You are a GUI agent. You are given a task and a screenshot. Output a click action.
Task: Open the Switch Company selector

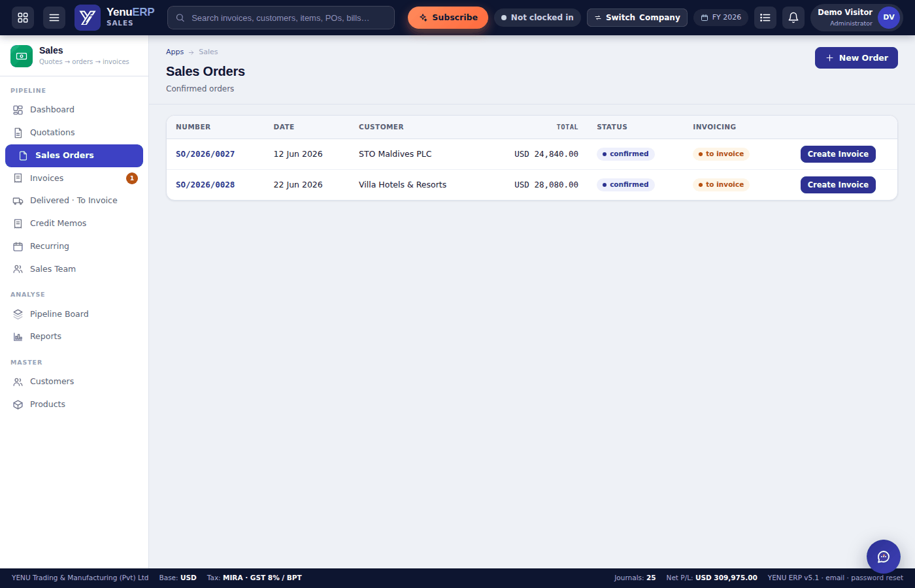pos(637,18)
